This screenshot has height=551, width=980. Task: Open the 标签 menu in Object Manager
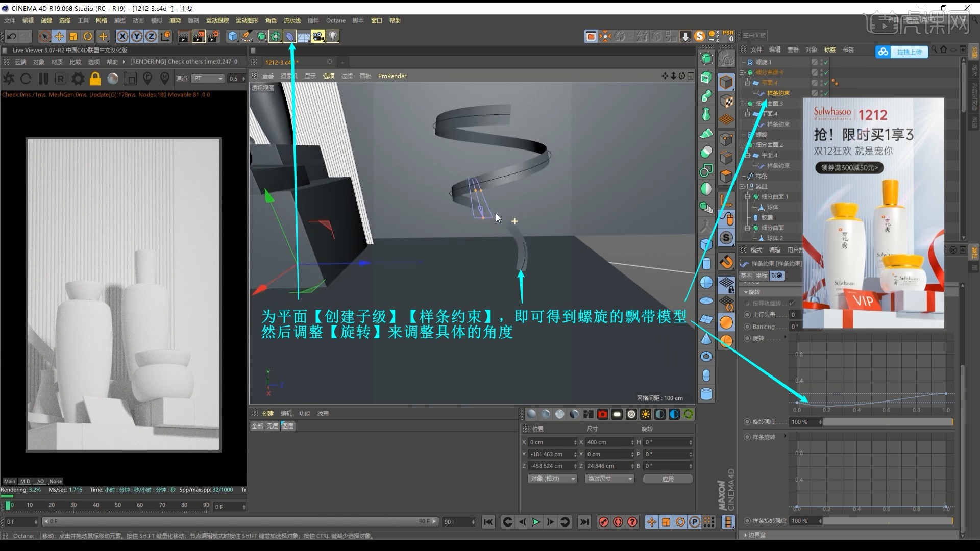click(x=830, y=49)
